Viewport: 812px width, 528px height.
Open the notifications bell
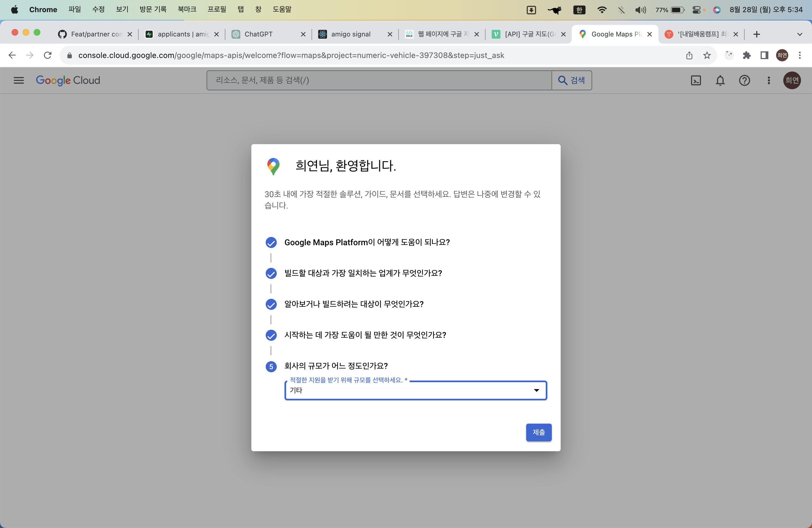pos(720,80)
